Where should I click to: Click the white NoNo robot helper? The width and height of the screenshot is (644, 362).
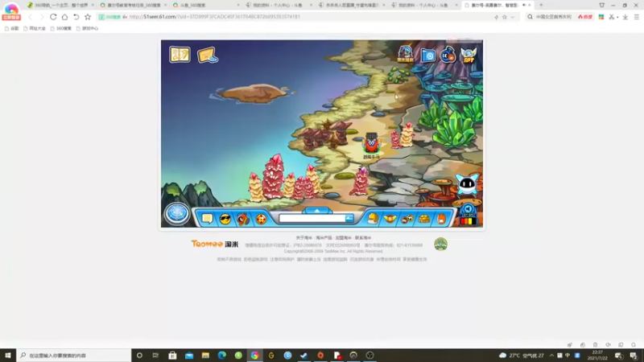(467, 184)
